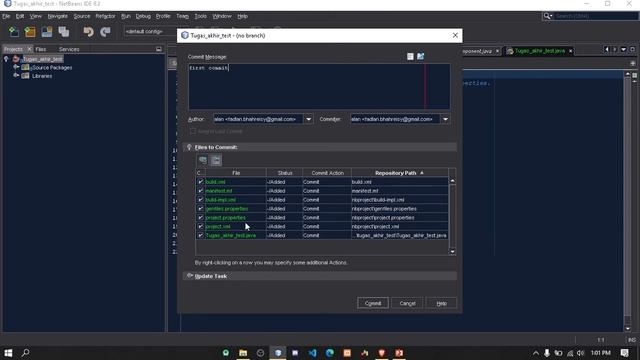640x360 pixels.
Task: Open the default config dropdown in toolbar
Action: click(x=150, y=31)
